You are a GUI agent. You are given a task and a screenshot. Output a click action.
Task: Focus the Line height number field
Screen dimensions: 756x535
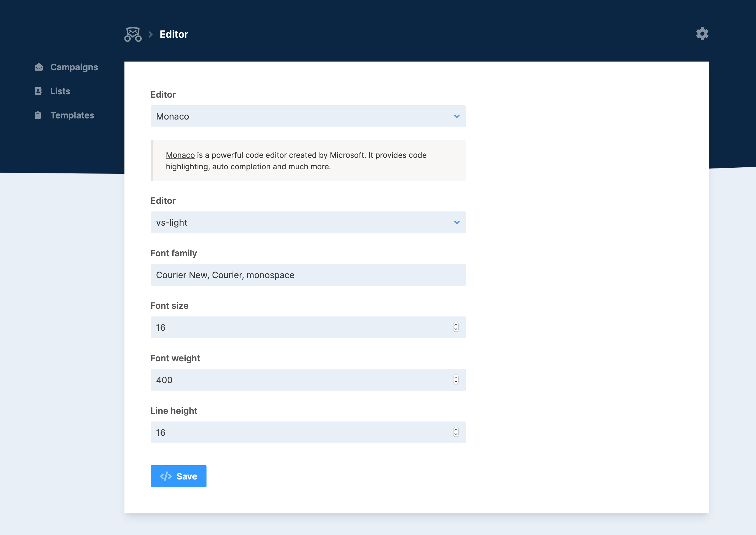click(x=308, y=432)
